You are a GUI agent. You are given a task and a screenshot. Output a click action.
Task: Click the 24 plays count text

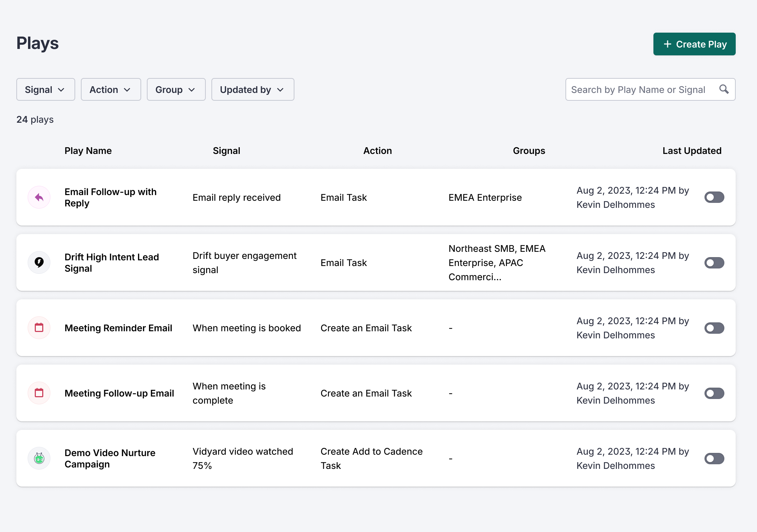pyautogui.click(x=35, y=120)
